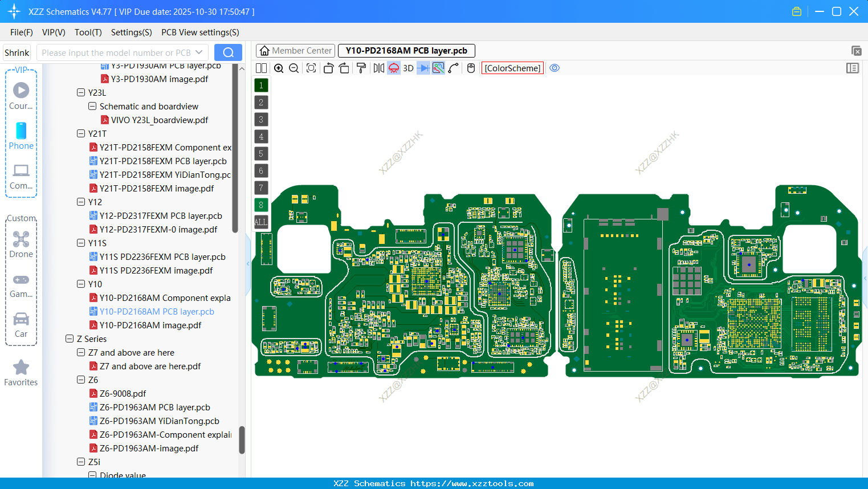Collapse the Z Series group

point(69,339)
